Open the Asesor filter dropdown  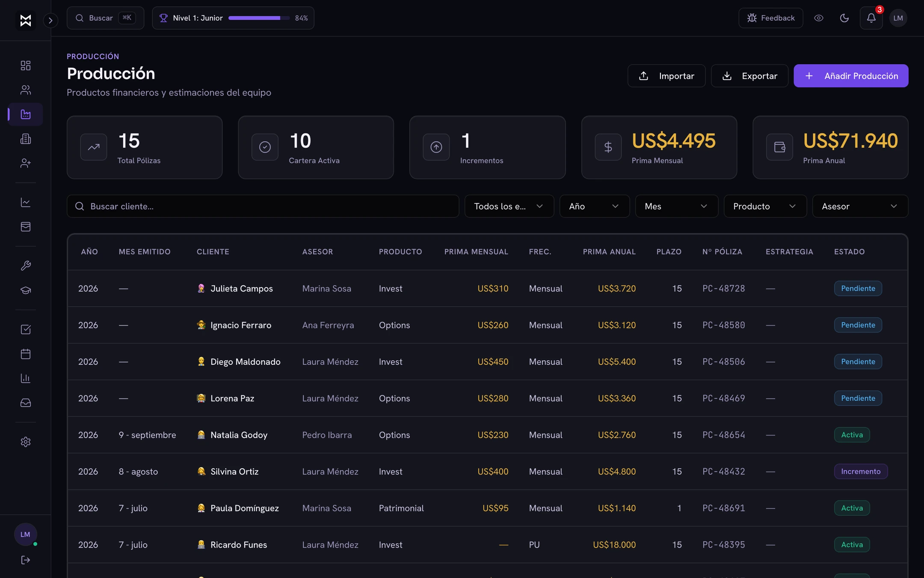[860, 206]
